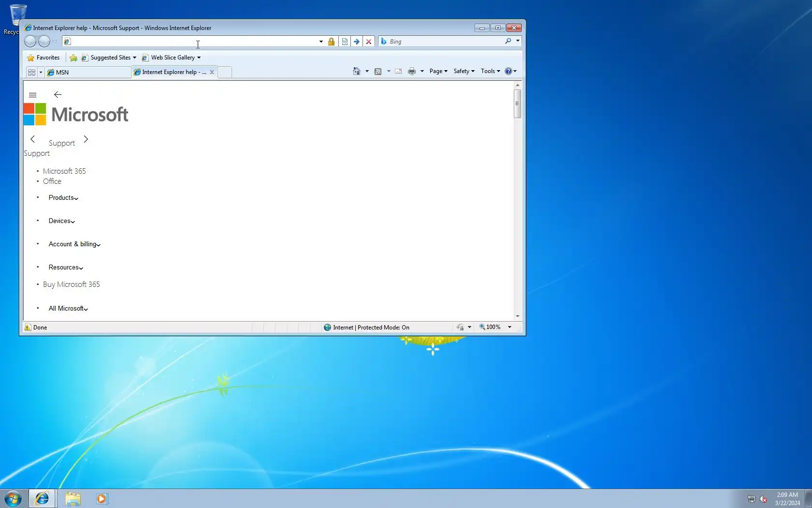Click the scrollbar down arrow

click(518, 316)
